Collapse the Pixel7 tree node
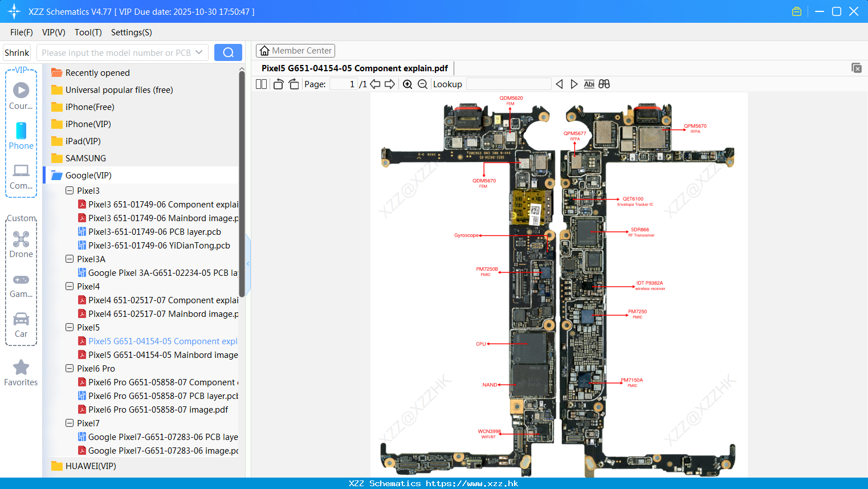Image resolution: width=868 pixels, height=489 pixels. 70,423
